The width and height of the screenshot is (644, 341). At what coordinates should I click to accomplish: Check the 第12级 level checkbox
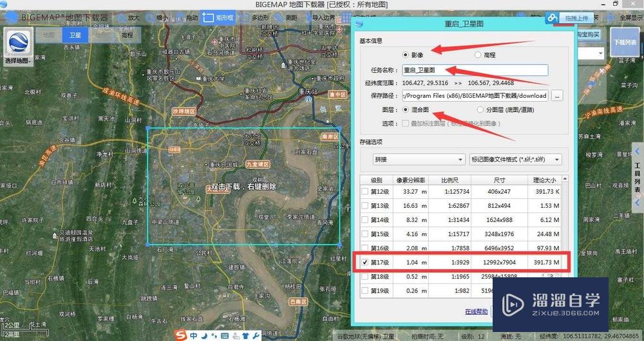tap(365, 191)
